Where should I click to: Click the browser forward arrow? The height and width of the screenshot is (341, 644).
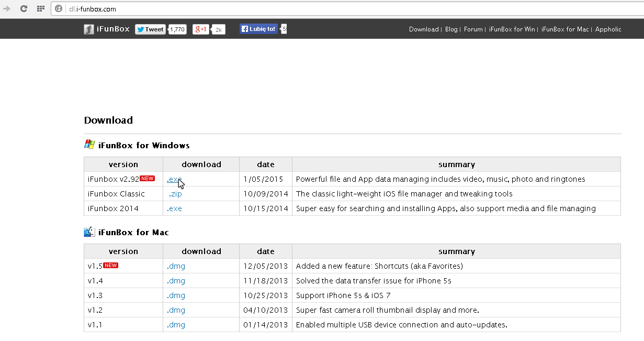pos(7,8)
